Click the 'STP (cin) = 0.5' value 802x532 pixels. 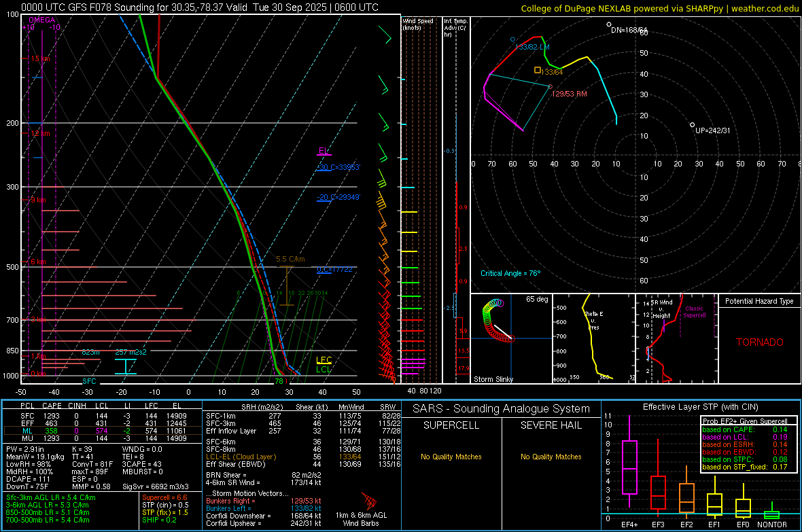click(165, 505)
